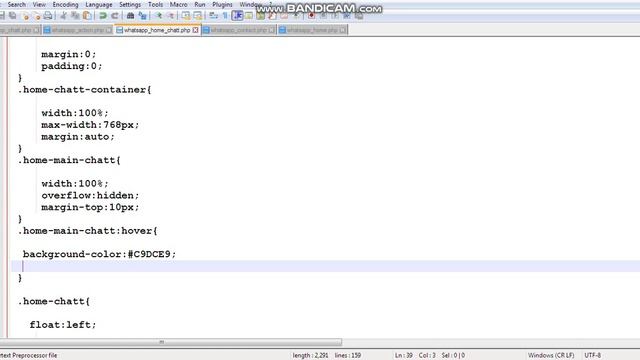Open User Defined Language icon
Image resolution: width=640 pixels, height=360 pixels.
point(249,16)
